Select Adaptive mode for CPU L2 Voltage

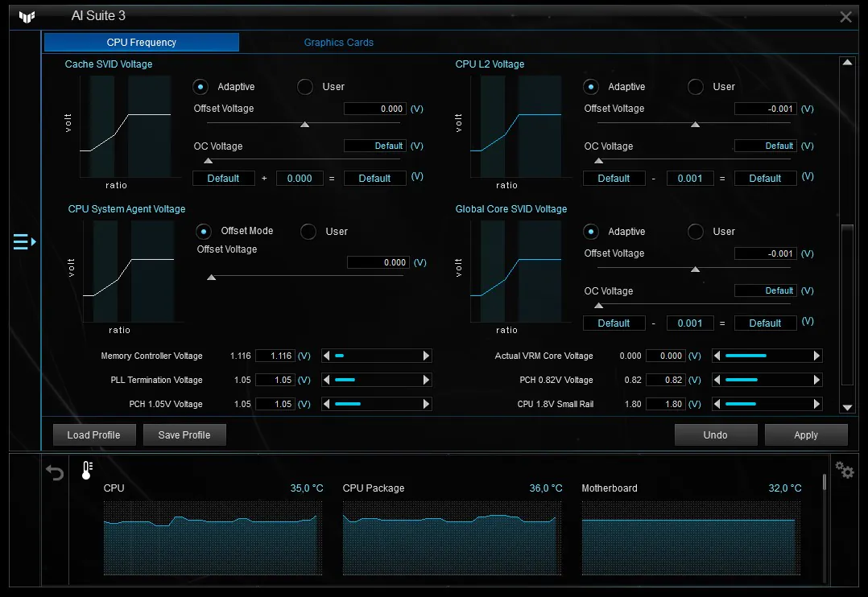coord(591,87)
